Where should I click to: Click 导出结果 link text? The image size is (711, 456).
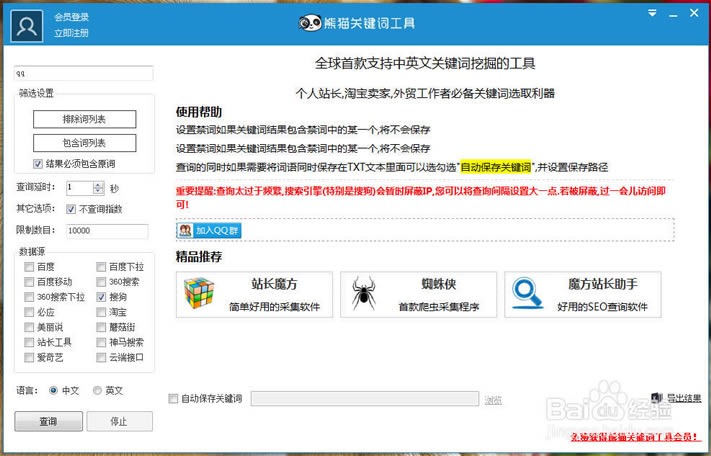point(684,398)
